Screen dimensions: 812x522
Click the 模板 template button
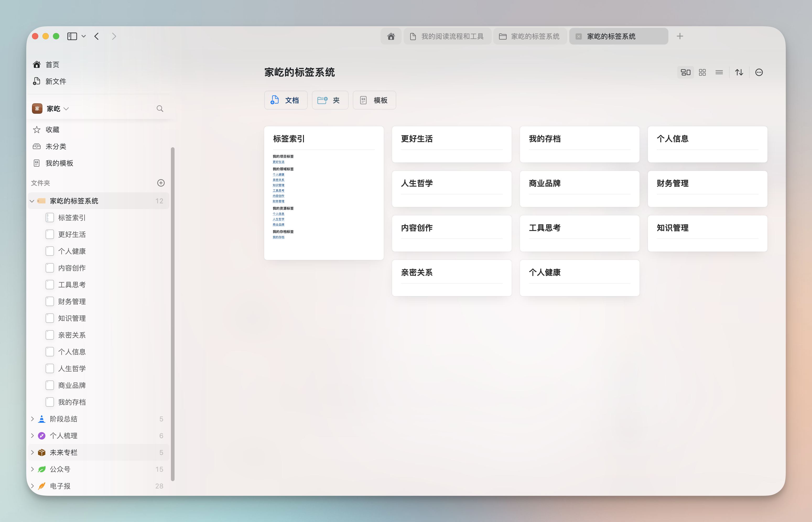[374, 100]
